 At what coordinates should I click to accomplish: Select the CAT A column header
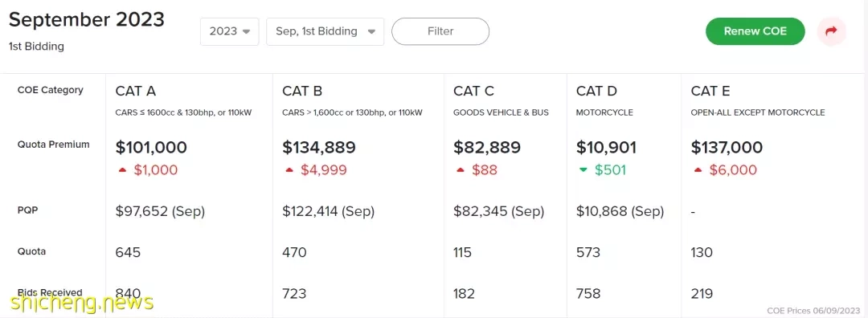point(136,91)
